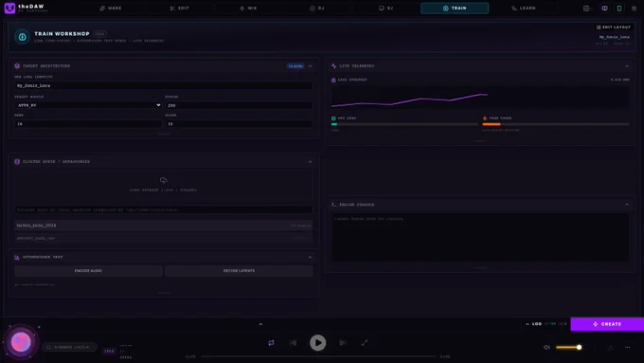Click the Rank field showing 16

click(x=88, y=124)
